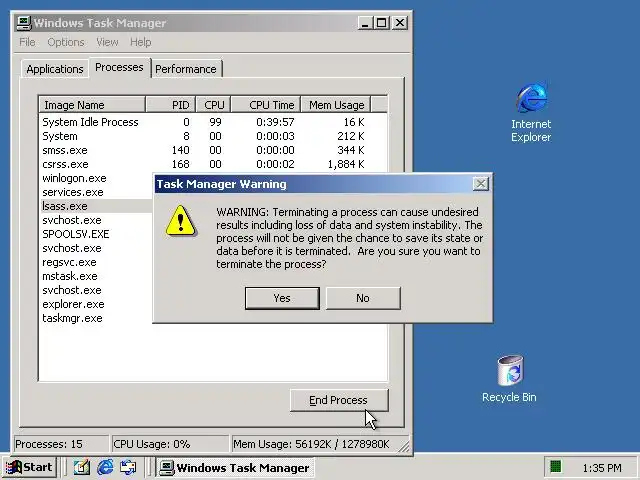Open the Options menu
The height and width of the screenshot is (480, 640).
coord(66,42)
